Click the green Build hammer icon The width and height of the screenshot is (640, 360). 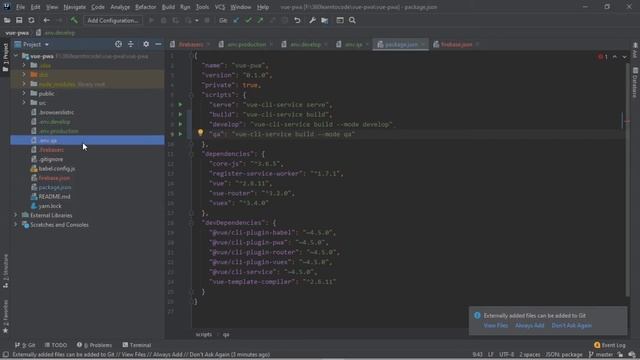(x=74, y=20)
